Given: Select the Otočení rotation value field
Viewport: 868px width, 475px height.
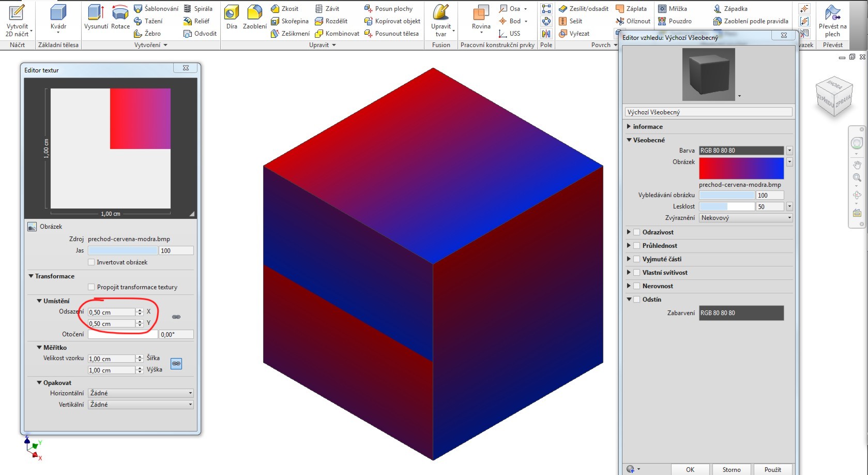Looking at the screenshot, I should (x=176, y=334).
